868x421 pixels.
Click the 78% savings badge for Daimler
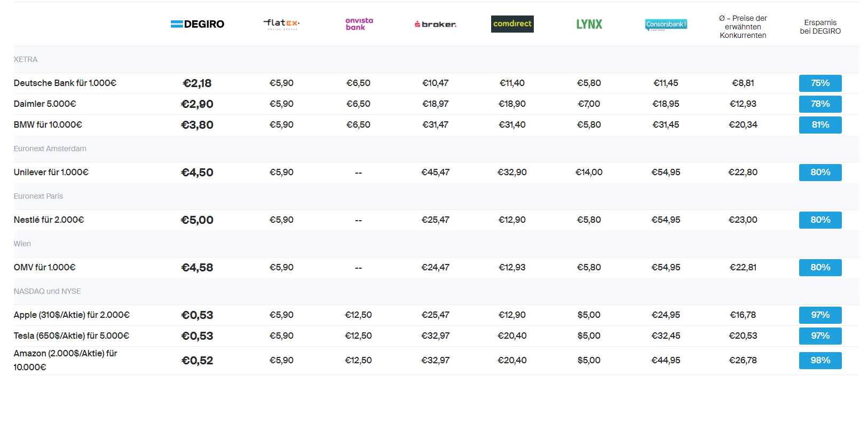pos(820,104)
